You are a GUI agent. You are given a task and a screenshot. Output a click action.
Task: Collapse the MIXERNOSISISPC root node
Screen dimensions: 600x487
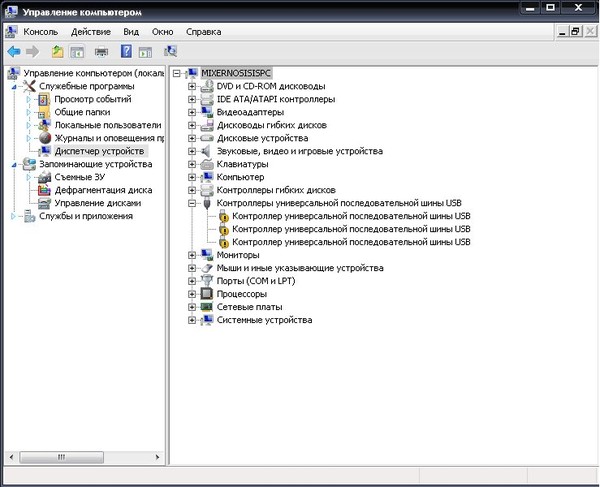(176, 73)
